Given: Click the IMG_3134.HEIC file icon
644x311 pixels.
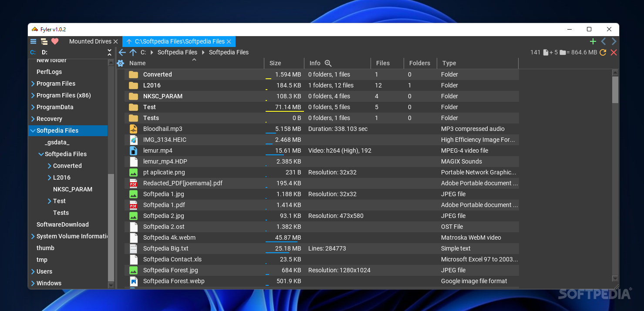Looking at the screenshot, I should coord(133,140).
